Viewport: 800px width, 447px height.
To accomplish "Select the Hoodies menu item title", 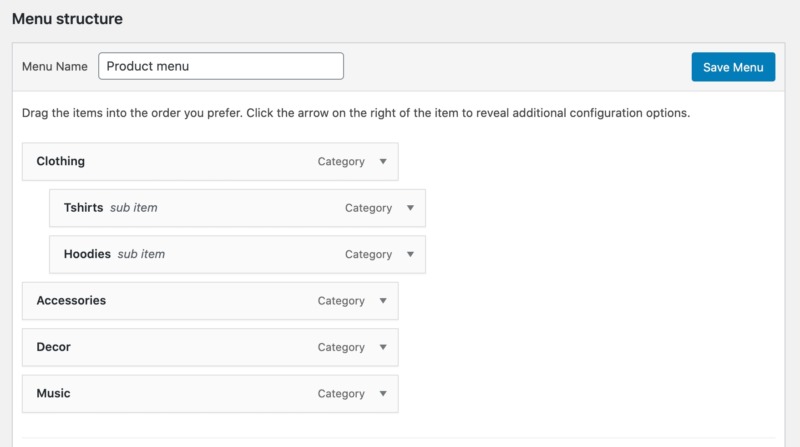I will 87,255.
